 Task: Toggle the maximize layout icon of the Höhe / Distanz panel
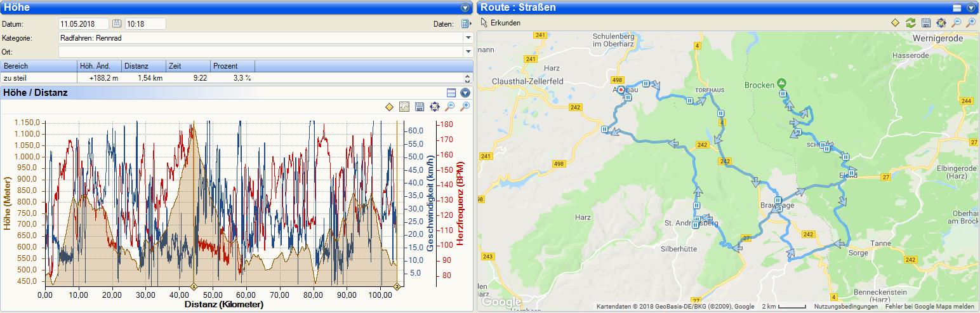[x=452, y=93]
